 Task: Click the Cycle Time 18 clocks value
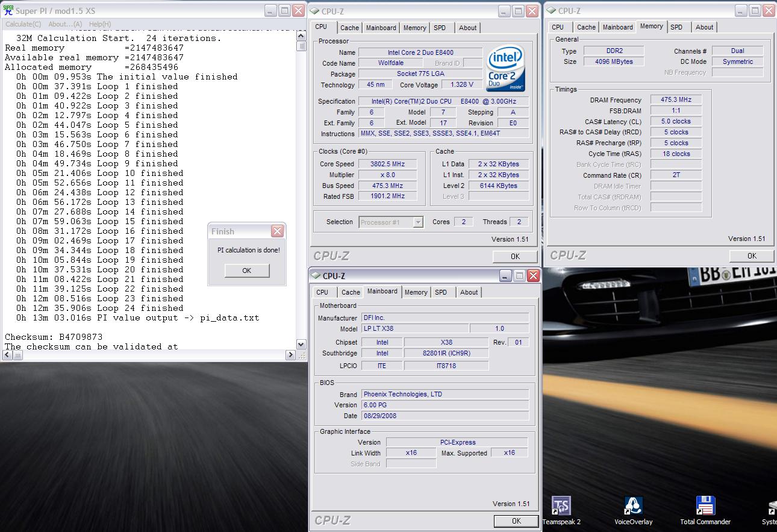[676, 154]
